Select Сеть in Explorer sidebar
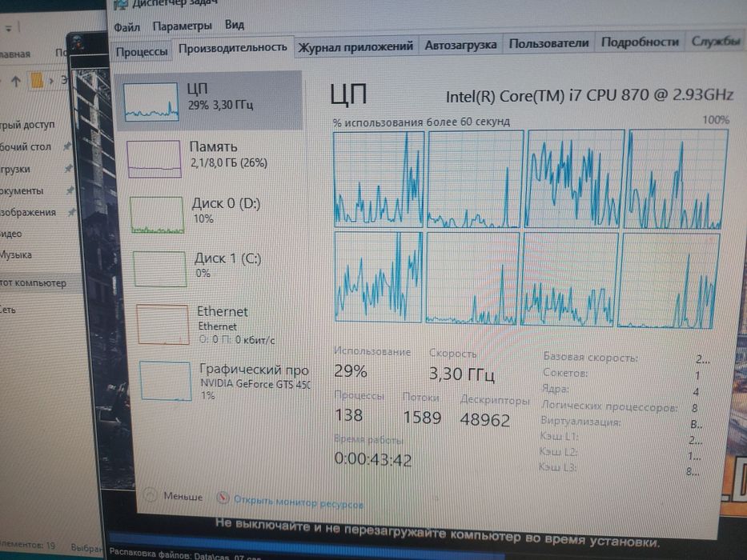This screenshot has width=747, height=560. tap(8, 310)
